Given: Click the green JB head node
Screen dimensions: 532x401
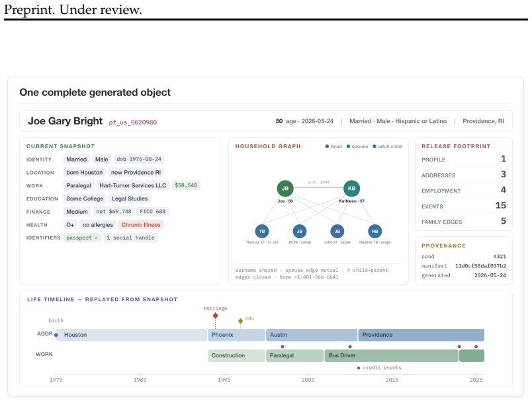Looking at the screenshot, I should tap(285, 189).
